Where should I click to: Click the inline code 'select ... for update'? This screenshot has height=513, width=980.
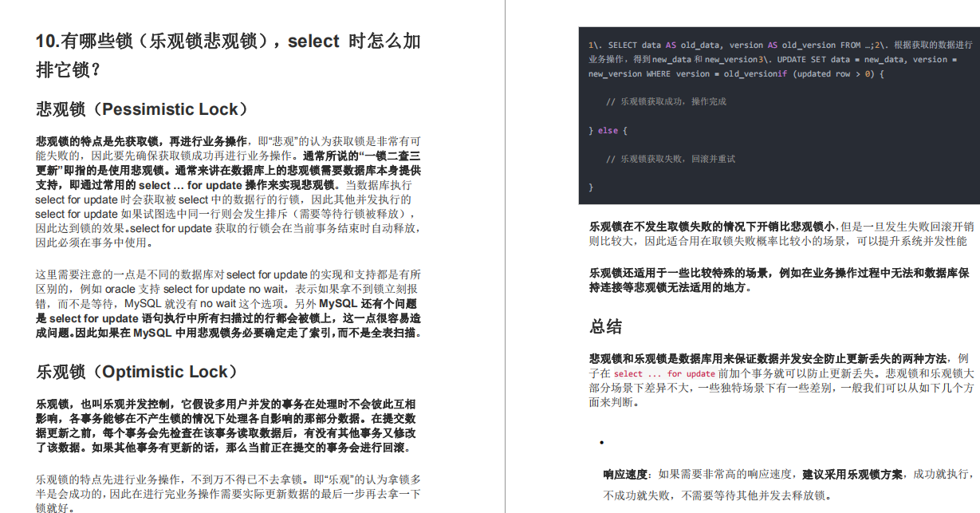664,373
